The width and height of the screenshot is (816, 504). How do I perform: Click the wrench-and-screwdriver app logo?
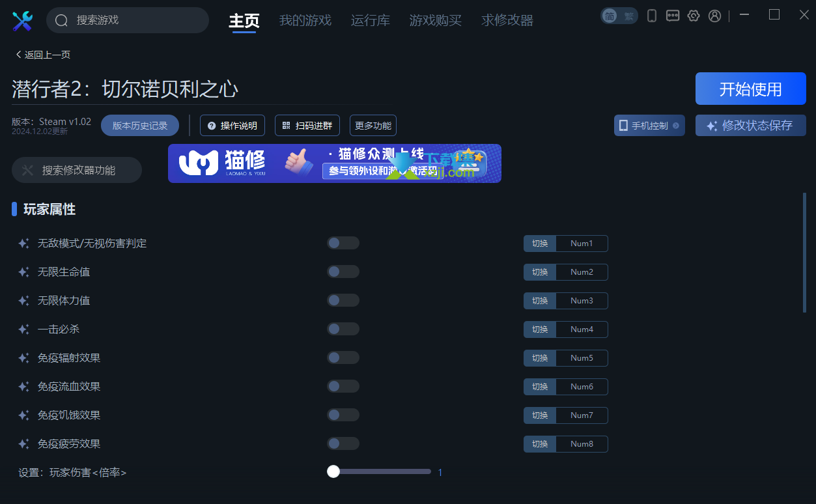[22, 21]
